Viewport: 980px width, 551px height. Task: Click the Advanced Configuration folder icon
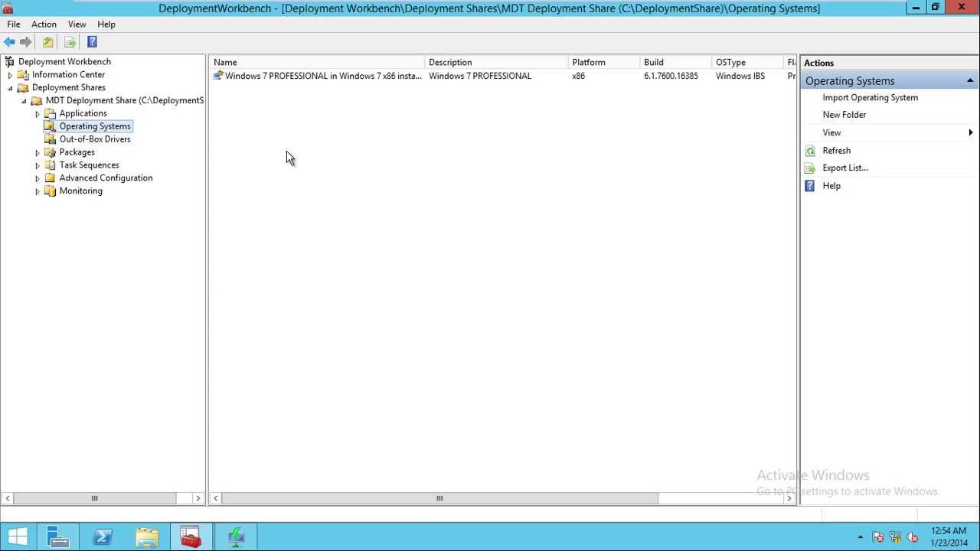[x=51, y=178]
